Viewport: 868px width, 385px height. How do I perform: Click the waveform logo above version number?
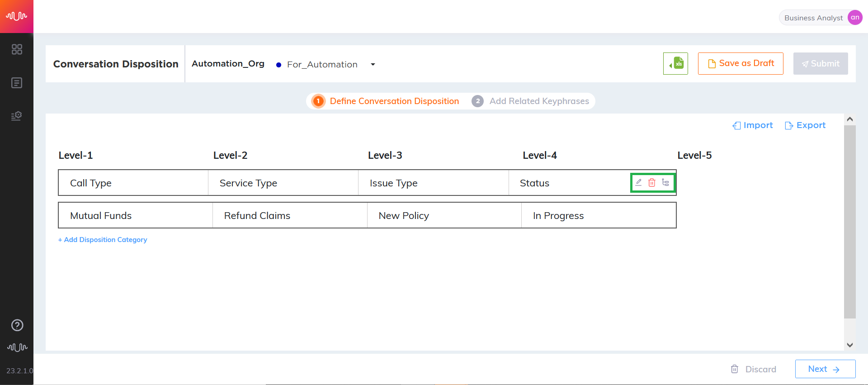(17, 347)
